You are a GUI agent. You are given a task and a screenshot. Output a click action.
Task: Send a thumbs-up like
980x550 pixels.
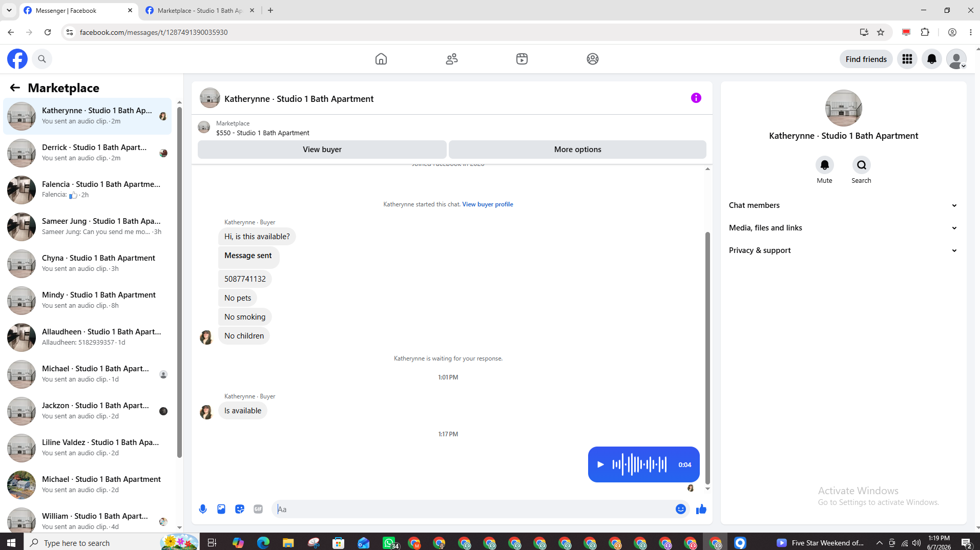[x=701, y=509]
